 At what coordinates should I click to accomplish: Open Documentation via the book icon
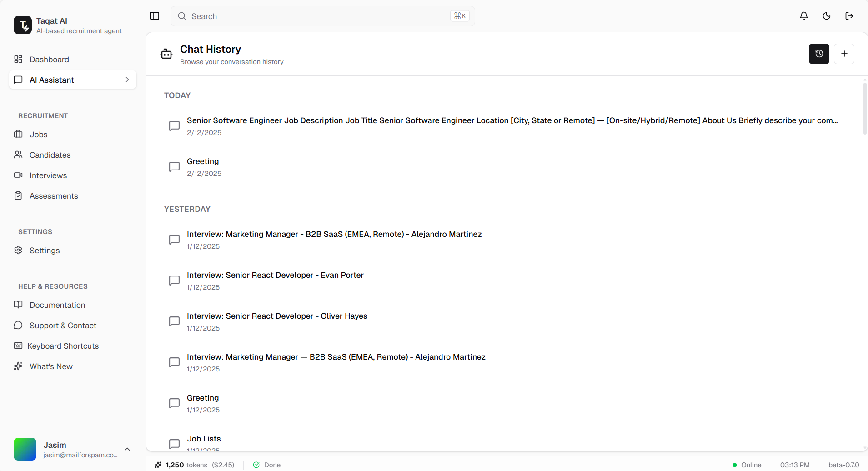pos(18,305)
